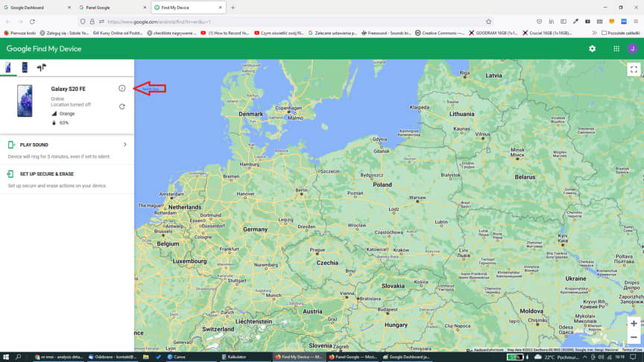Zoom out on the map
Viewport: 644px width, 362px height.
[x=634, y=337]
